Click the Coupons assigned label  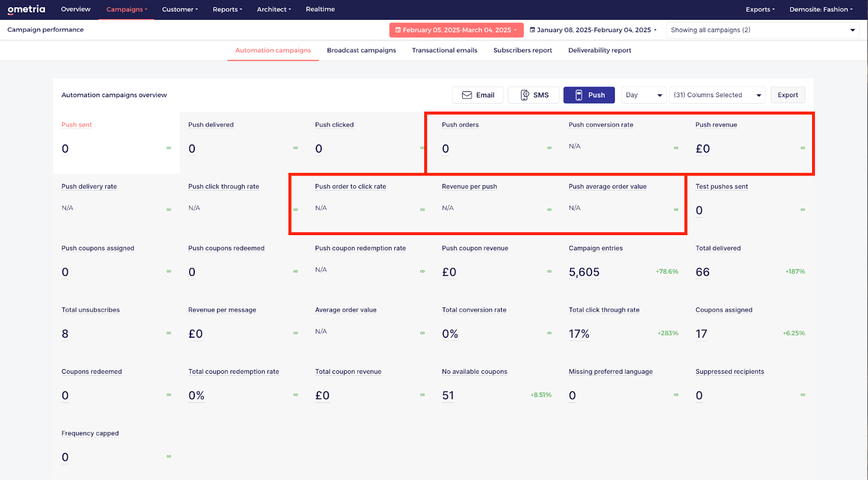(x=724, y=310)
